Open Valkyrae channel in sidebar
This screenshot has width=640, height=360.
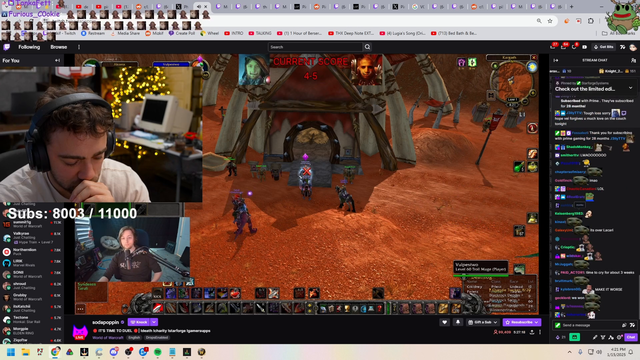coord(32,238)
